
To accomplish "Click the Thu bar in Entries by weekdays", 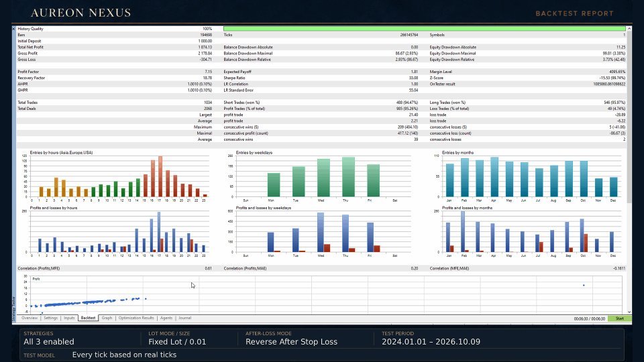I will (348, 177).
